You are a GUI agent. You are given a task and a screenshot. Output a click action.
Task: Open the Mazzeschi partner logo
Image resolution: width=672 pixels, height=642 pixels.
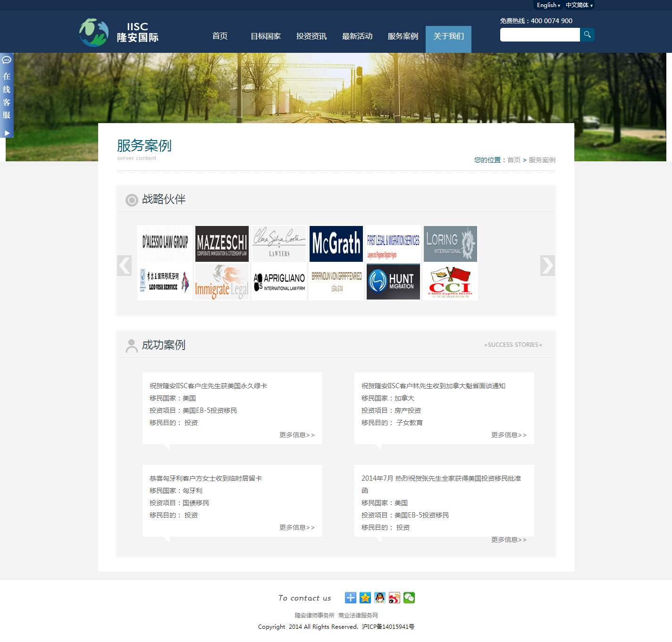pyautogui.click(x=222, y=243)
